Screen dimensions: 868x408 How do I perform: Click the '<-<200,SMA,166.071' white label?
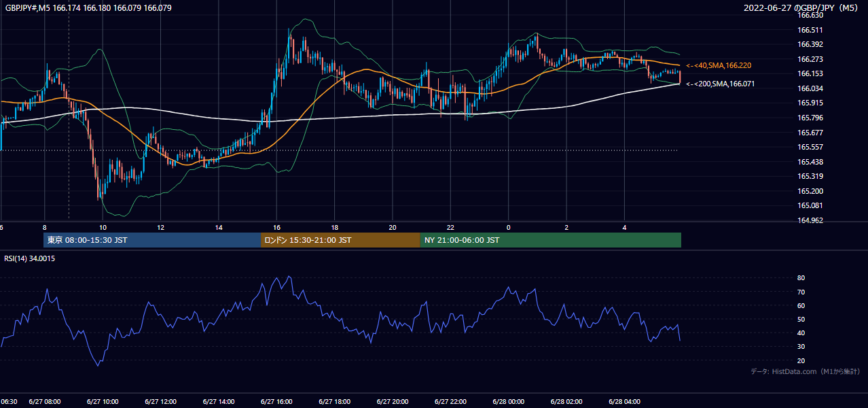721,84
